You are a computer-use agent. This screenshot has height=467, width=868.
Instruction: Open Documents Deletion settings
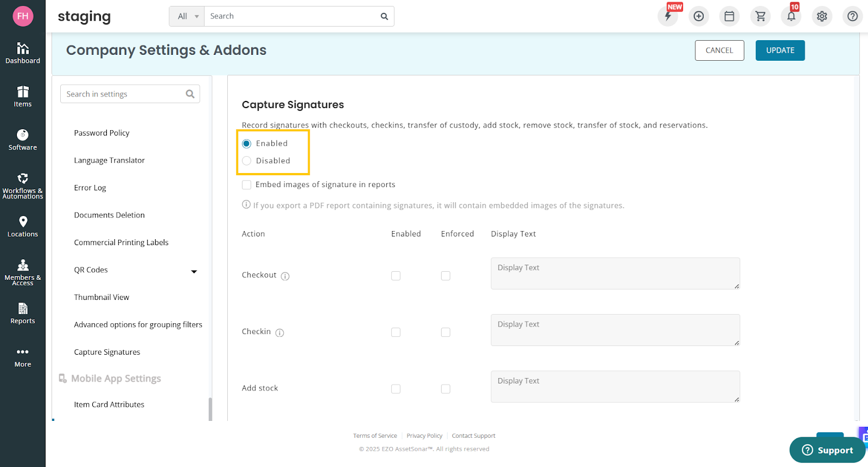click(x=110, y=215)
